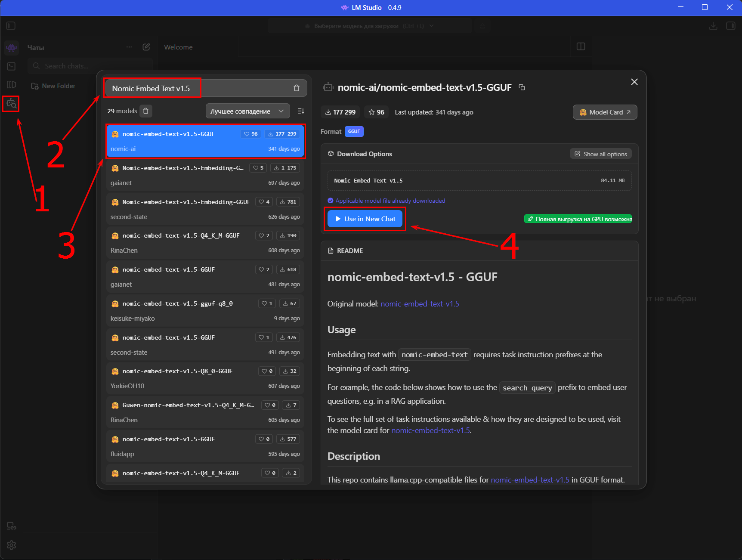Click the Description heading in README

point(354,456)
